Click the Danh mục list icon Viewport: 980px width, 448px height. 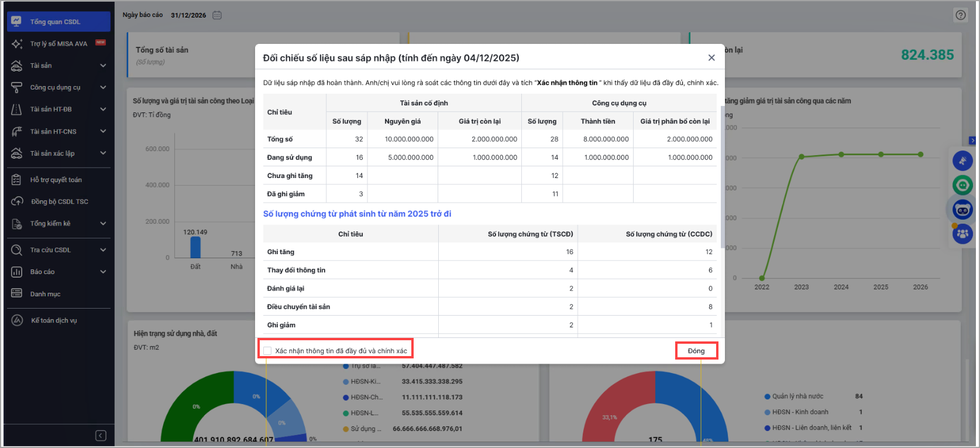pyautogui.click(x=17, y=293)
